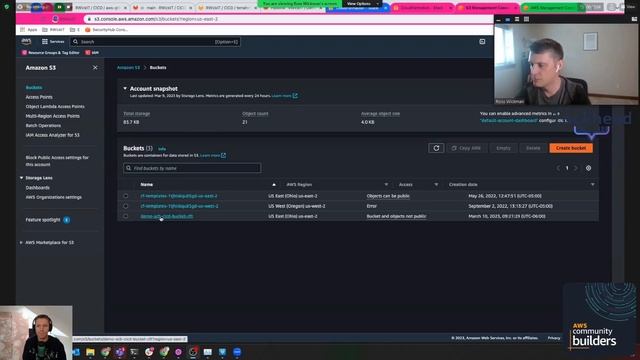Image resolution: width=640 pixels, height=360 pixels.
Task: Open Account snapshot Learn more external link
Action: point(284,96)
